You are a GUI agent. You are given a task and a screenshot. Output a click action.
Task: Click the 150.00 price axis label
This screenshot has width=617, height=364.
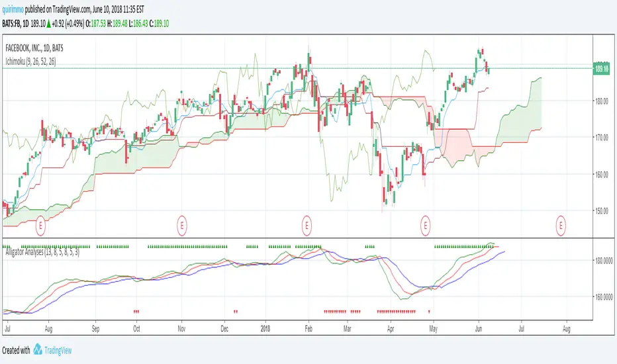coord(601,211)
